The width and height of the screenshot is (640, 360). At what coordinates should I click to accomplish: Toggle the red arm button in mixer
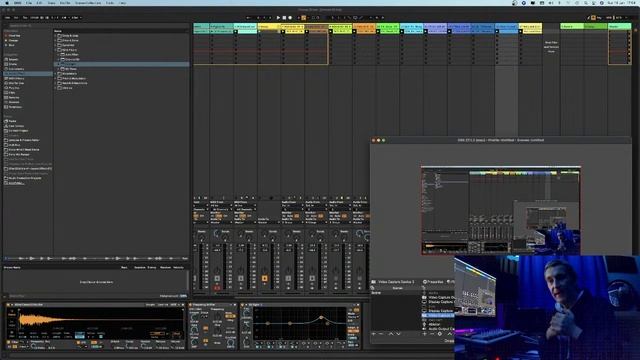click(x=217, y=288)
